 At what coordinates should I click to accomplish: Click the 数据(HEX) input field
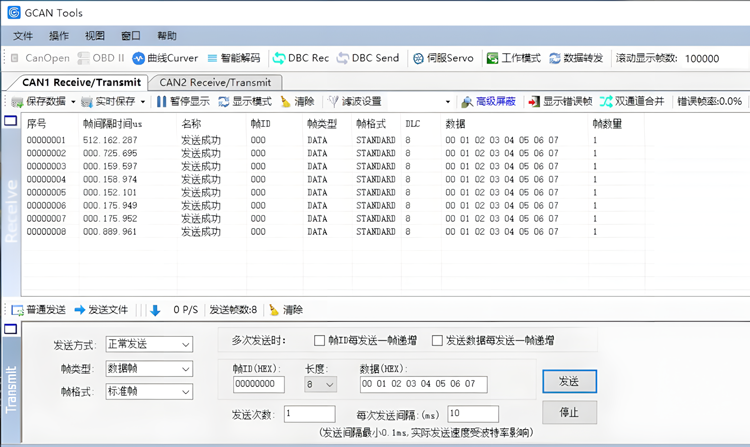[422, 384]
